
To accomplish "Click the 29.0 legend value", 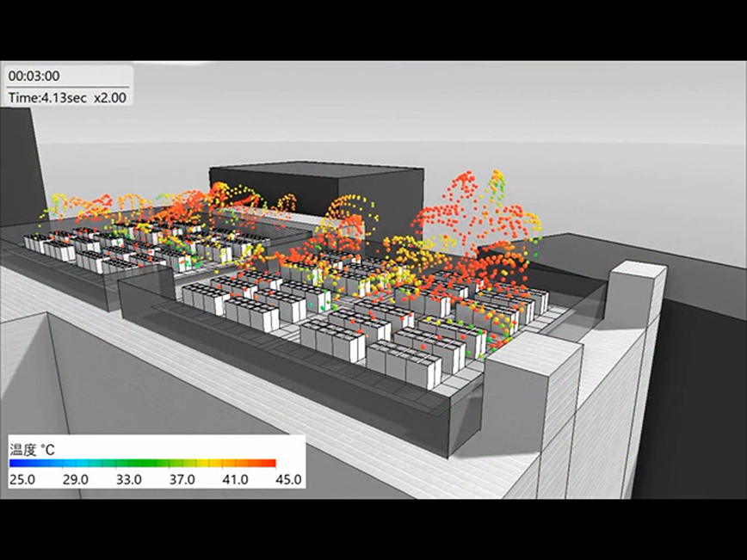I will coord(75,479).
